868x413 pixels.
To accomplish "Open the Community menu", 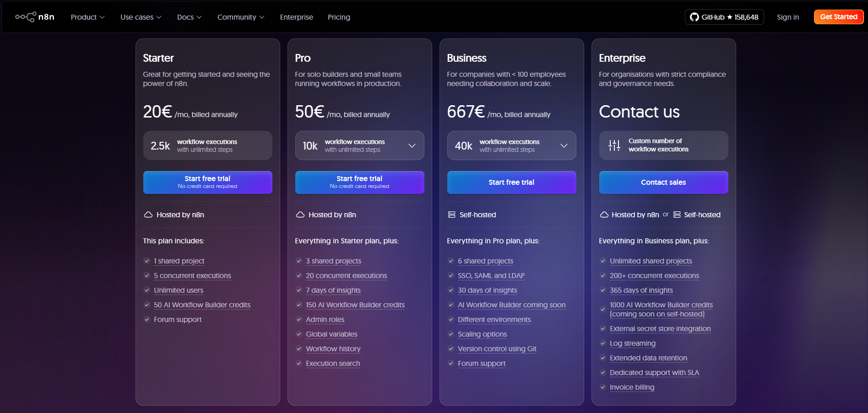I will (x=240, y=17).
